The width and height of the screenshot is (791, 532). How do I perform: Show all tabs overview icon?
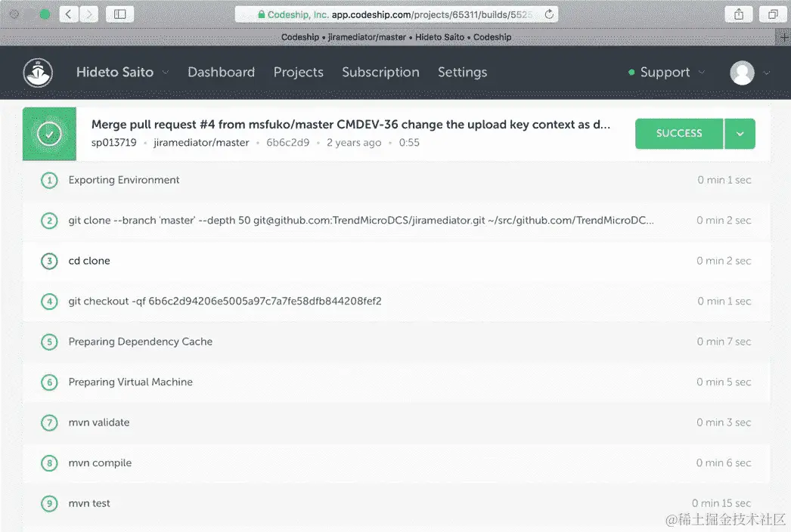point(773,14)
